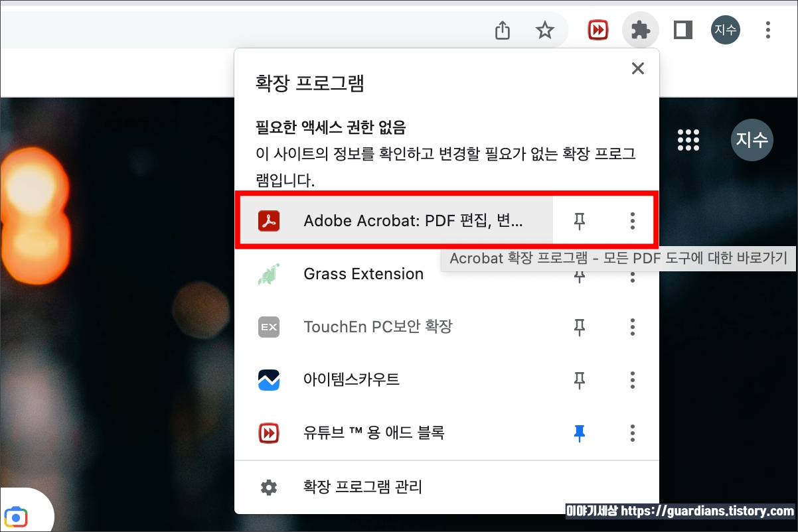The width and height of the screenshot is (798, 532).
Task: Open the Chrome three-dot menu
Action: [x=768, y=30]
